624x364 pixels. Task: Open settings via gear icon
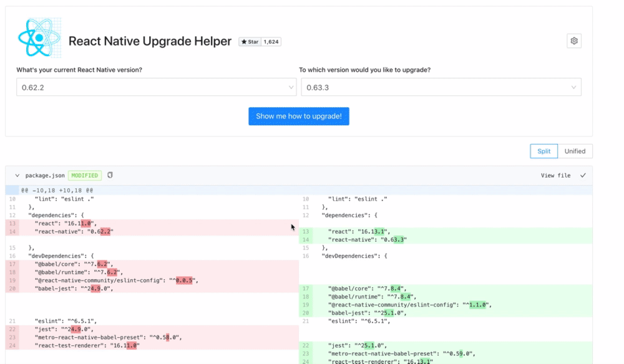point(574,41)
